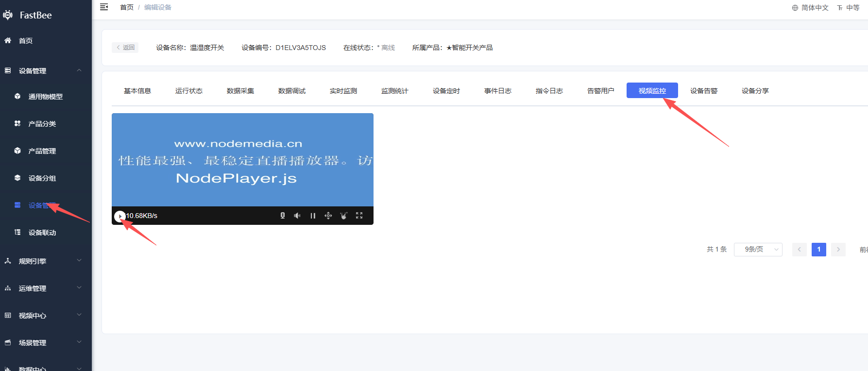The image size is (868, 371).
Task: Select the 监测统计 tab
Action: tap(395, 91)
